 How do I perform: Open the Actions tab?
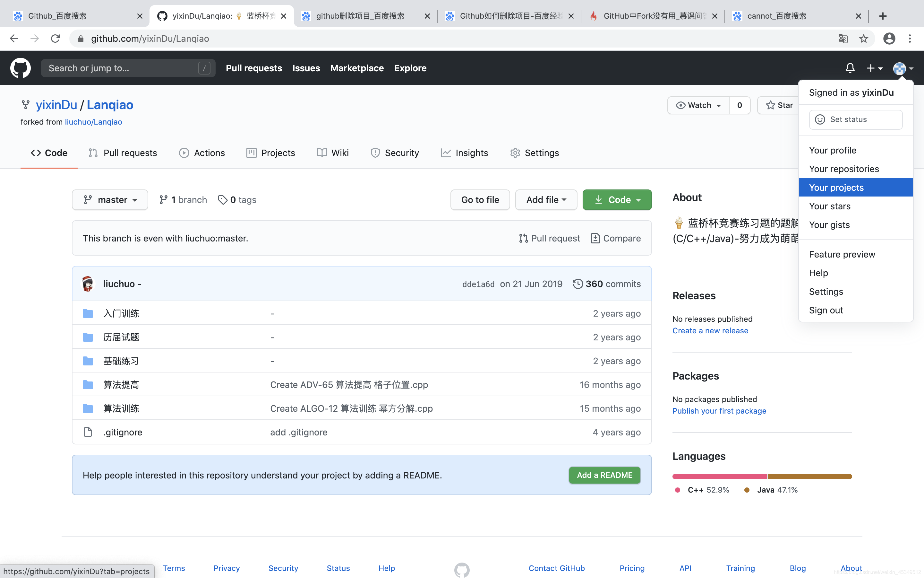202,153
